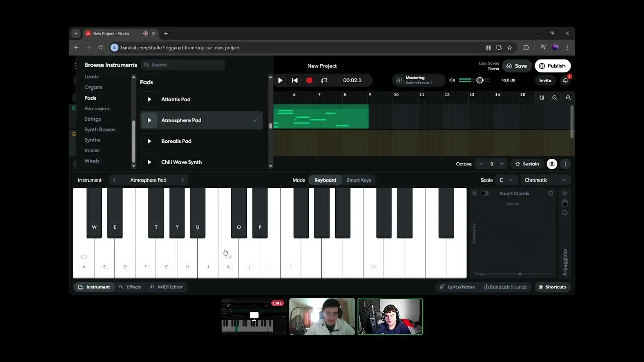This screenshot has width=644, height=362.
Task: Open Synth Basses category
Action: tap(100, 130)
